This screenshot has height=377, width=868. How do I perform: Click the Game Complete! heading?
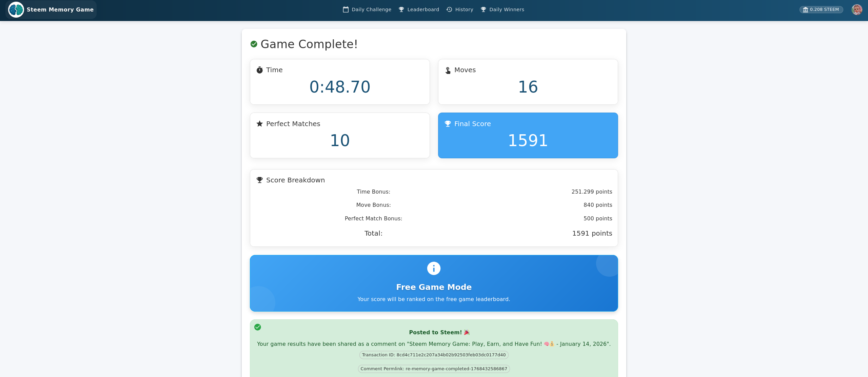tap(309, 44)
